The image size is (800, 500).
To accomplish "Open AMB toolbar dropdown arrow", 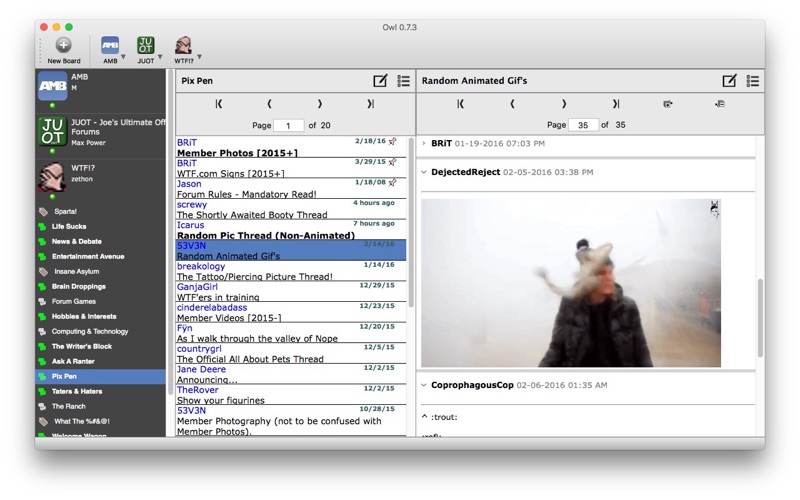I will coord(123,57).
